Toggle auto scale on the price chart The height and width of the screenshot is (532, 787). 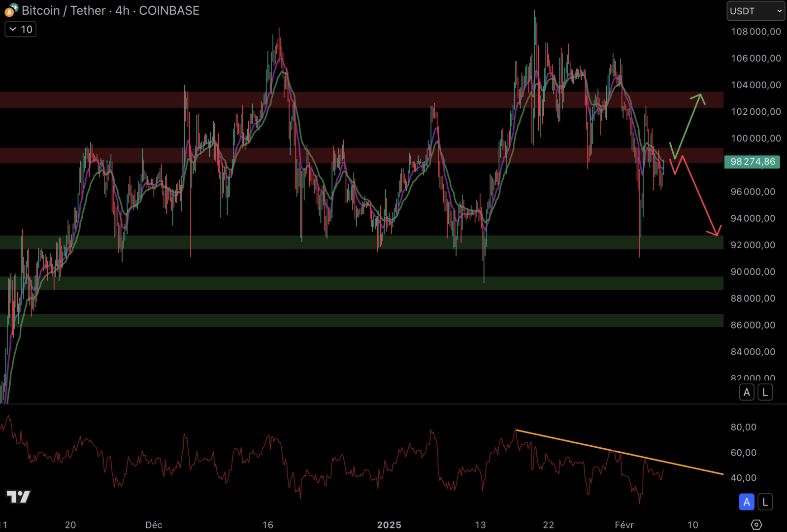coord(747,393)
